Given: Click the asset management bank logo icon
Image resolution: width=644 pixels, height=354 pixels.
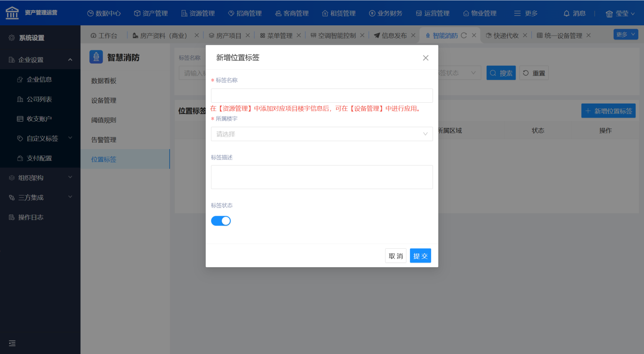Looking at the screenshot, I should pos(12,13).
